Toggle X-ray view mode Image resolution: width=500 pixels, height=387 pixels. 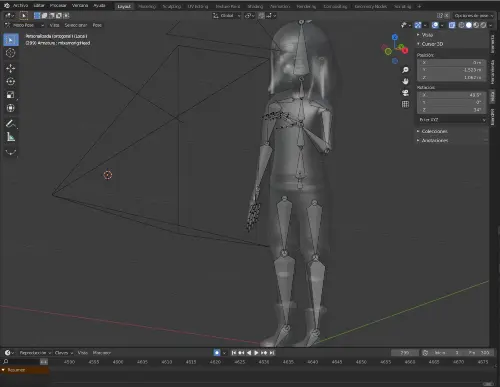point(452,25)
